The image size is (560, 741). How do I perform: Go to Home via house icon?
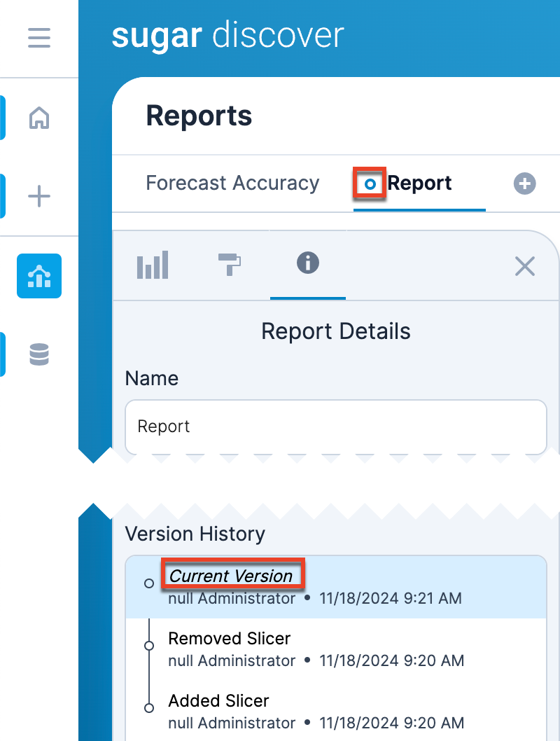[x=39, y=118]
